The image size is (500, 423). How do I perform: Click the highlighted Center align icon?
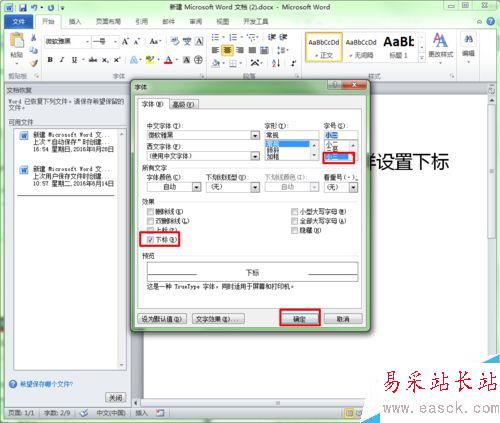tap(227, 50)
